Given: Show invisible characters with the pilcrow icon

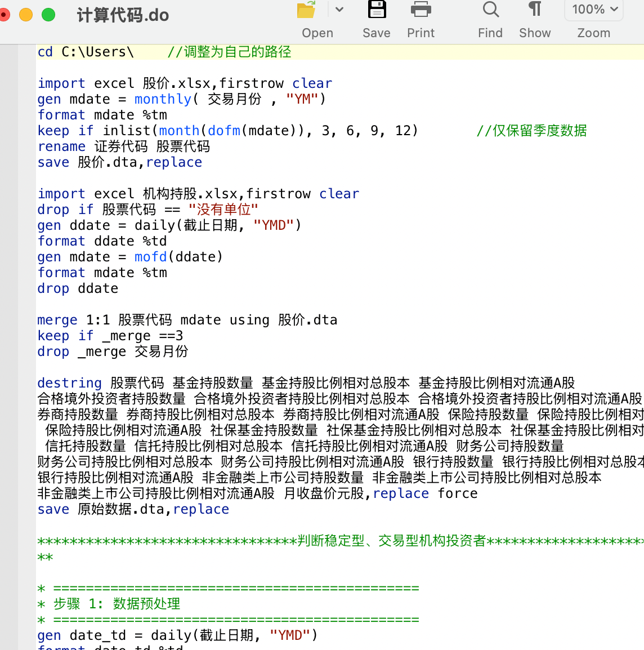Looking at the screenshot, I should point(535,8).
